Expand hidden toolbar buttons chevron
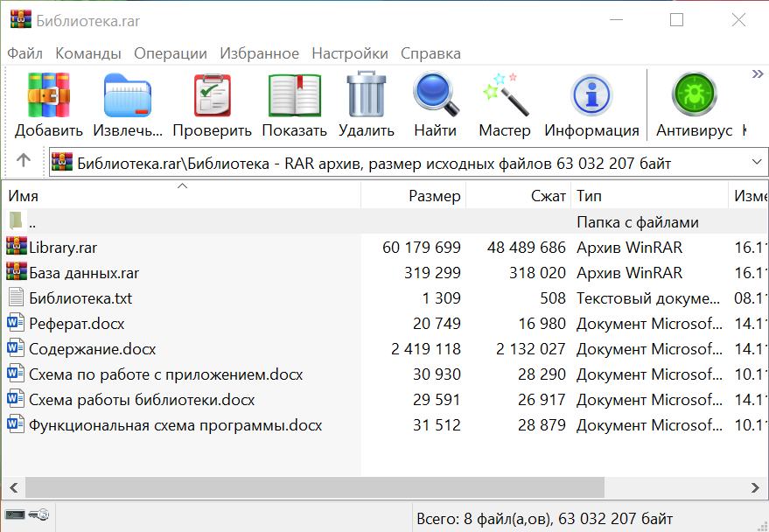This screenshot has height=532, width=769. [x=758, y=75]
